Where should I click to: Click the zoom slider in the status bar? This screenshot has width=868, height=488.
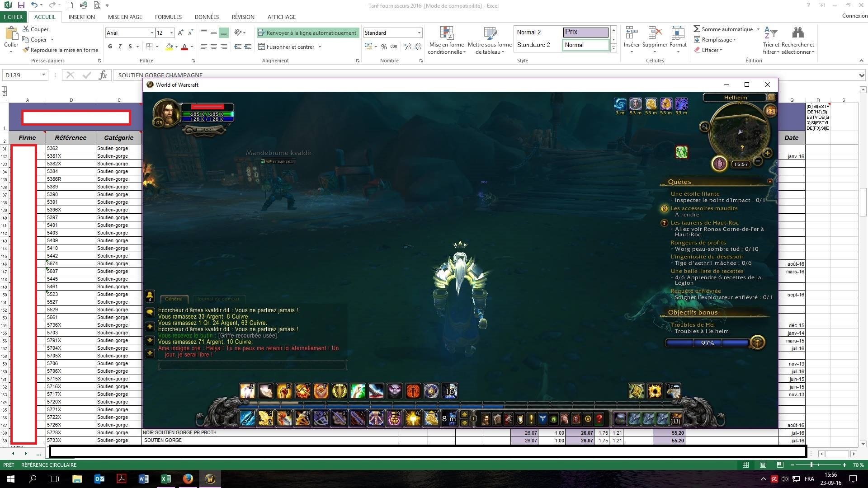tap(811, 465)
